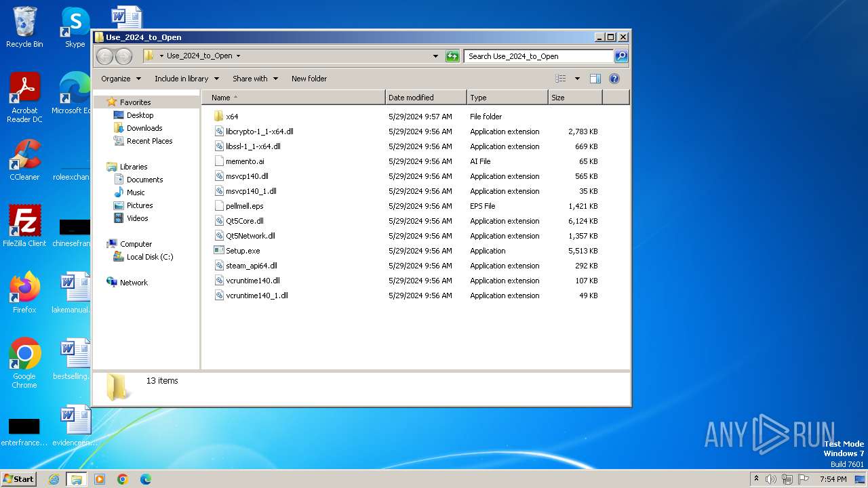This screenshot has width=868, height=488.
Task: Click in the Search Use_2024_to_Open field
Action: (539, 56)
